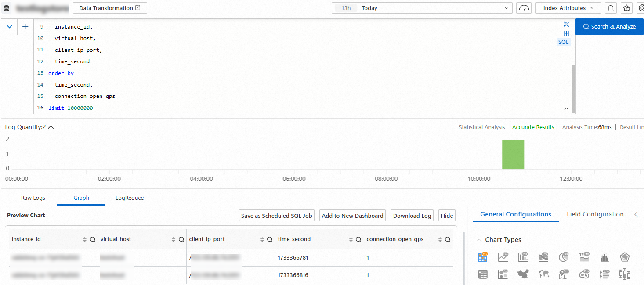This screenshot has width=644, height=285.
Task: Click the magic wand query icon
Action: [x=566, y=24]
